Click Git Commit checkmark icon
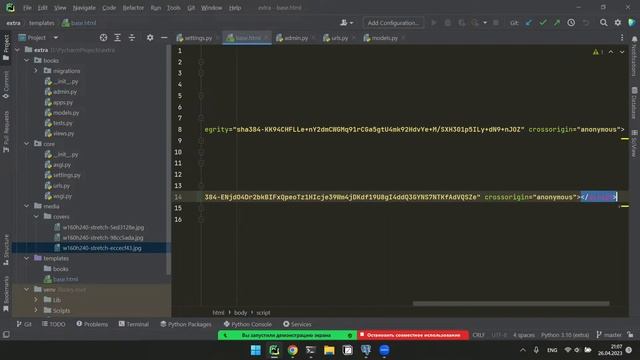This screenshot has width=640, height=360. [x=543, y=23]
